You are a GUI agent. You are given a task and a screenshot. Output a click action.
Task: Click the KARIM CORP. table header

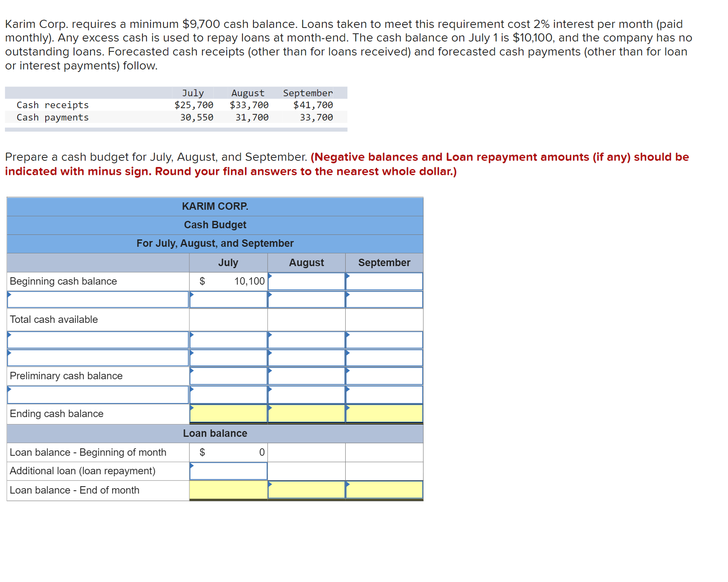point(215,206)
